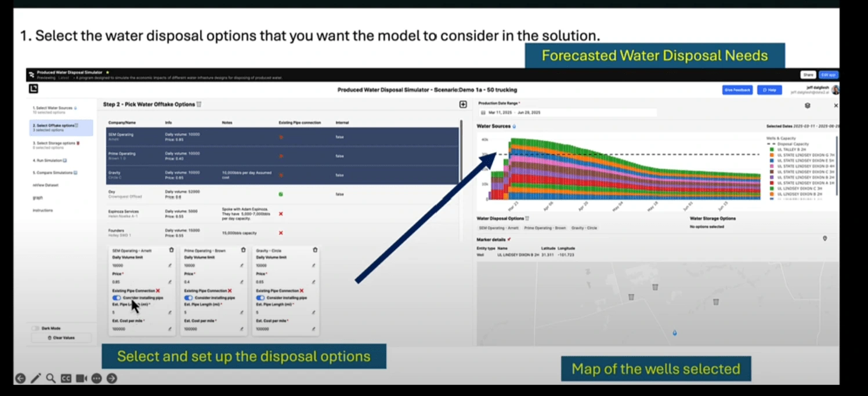This screenshot has width=868, height=396.
Task: Select step 1. Select Water Sources
Action: [x=60, y=110]
